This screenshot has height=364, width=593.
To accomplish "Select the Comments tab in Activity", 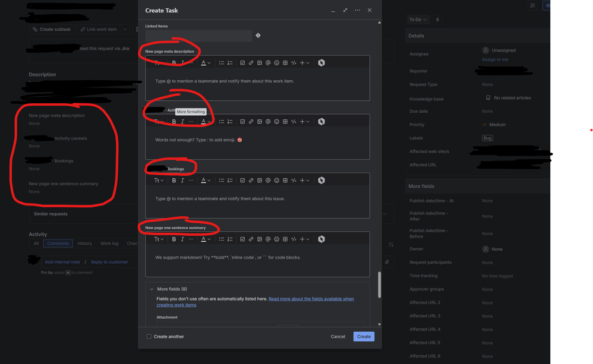I will click(58, 243).
